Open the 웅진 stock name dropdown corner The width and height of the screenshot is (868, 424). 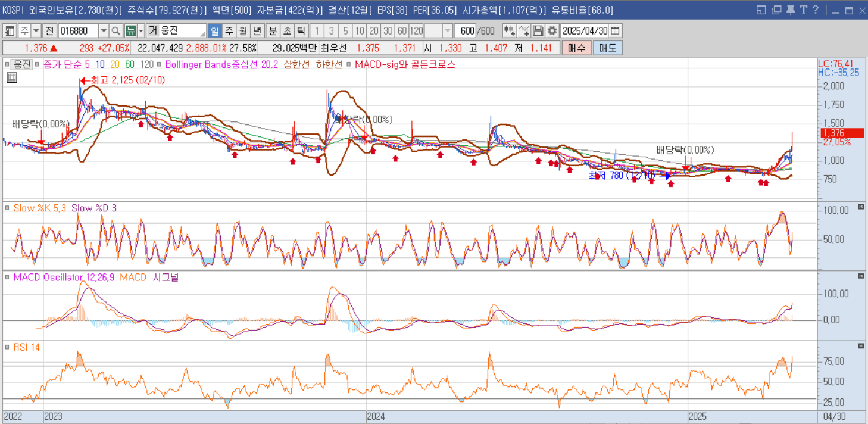tap(202, 34)
